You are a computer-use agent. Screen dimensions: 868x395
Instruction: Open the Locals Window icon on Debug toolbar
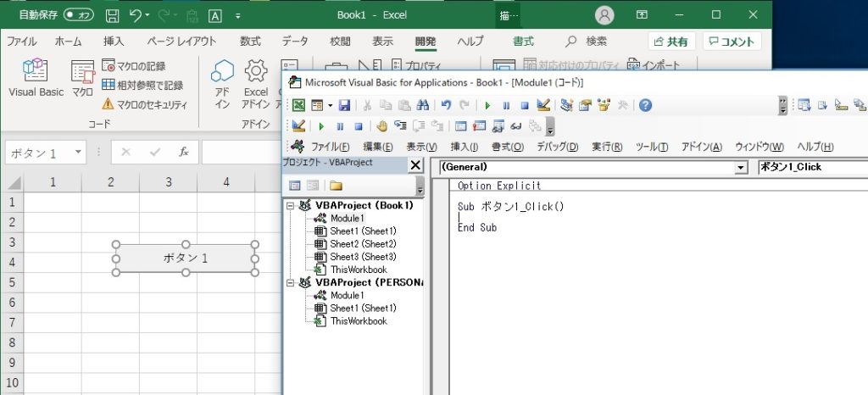460,126
